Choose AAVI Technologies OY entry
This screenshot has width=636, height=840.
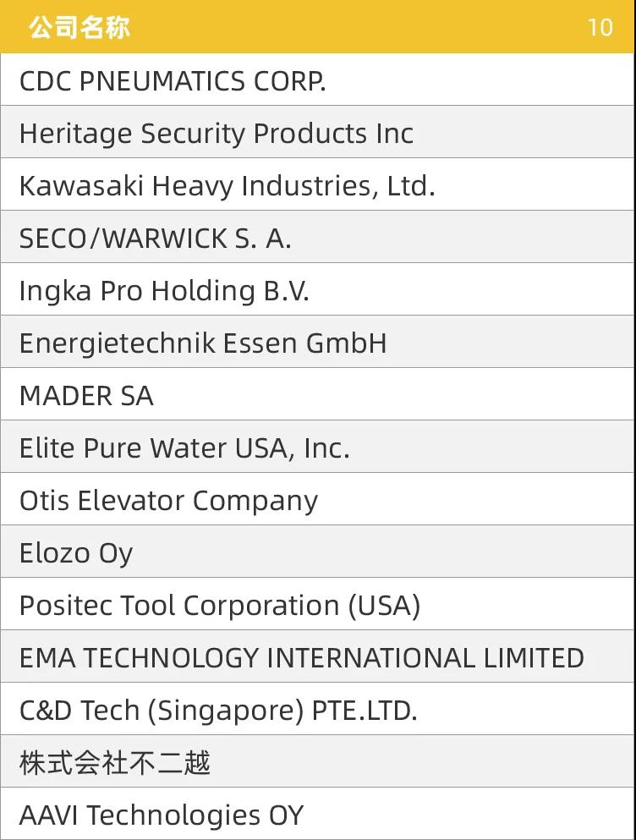[x=318, y=815]
